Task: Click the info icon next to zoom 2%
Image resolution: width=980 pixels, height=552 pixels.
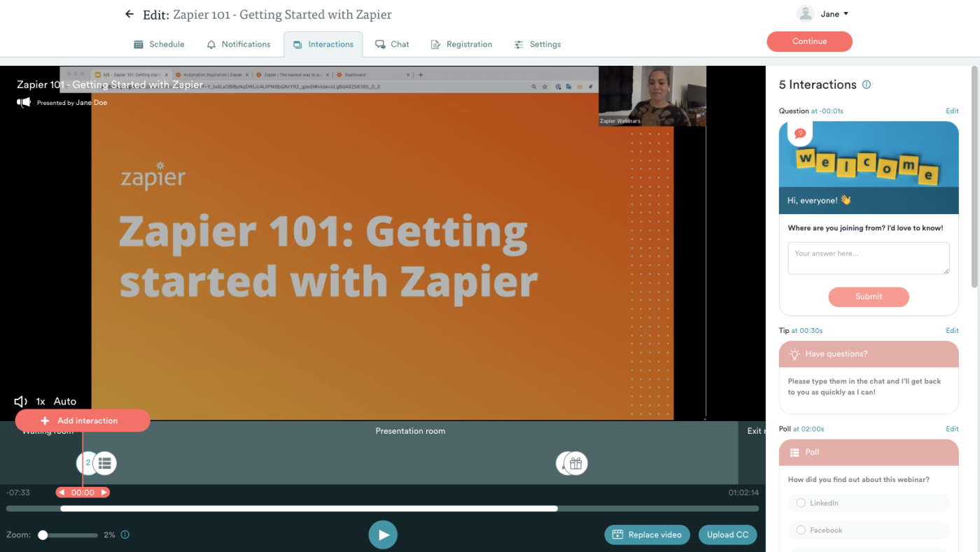Action: (125, 535)
